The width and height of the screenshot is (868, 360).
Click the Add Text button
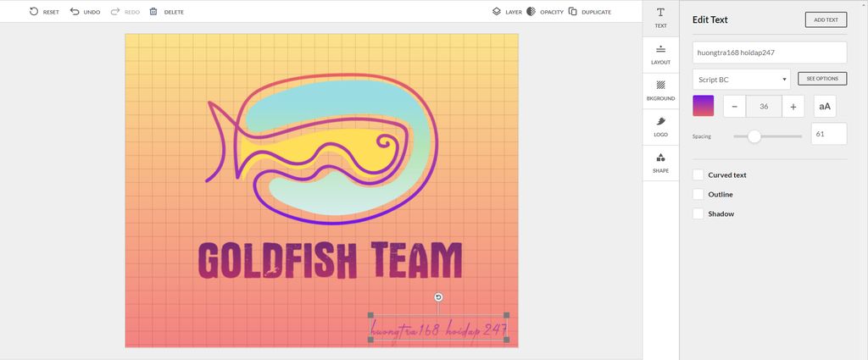click(x=826, y=20)
